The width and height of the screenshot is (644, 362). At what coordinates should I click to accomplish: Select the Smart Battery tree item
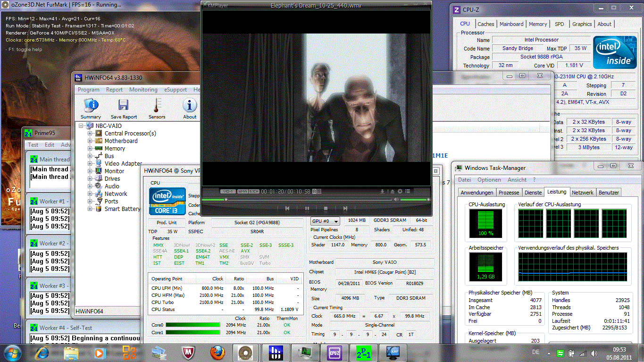[x=122, y=209]
